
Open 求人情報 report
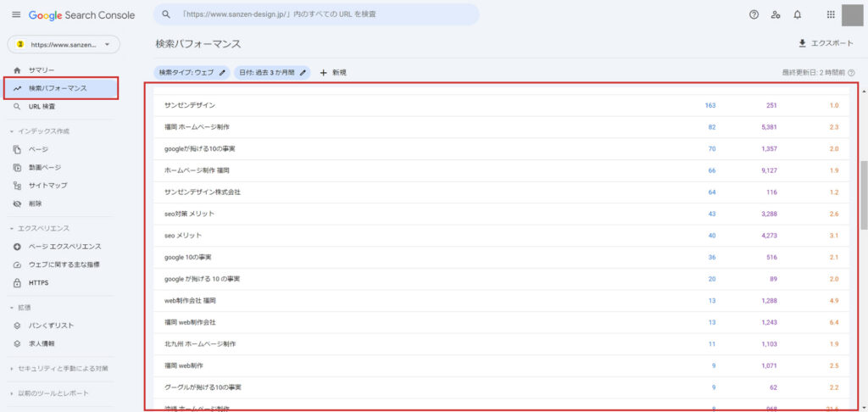[42, 344]
